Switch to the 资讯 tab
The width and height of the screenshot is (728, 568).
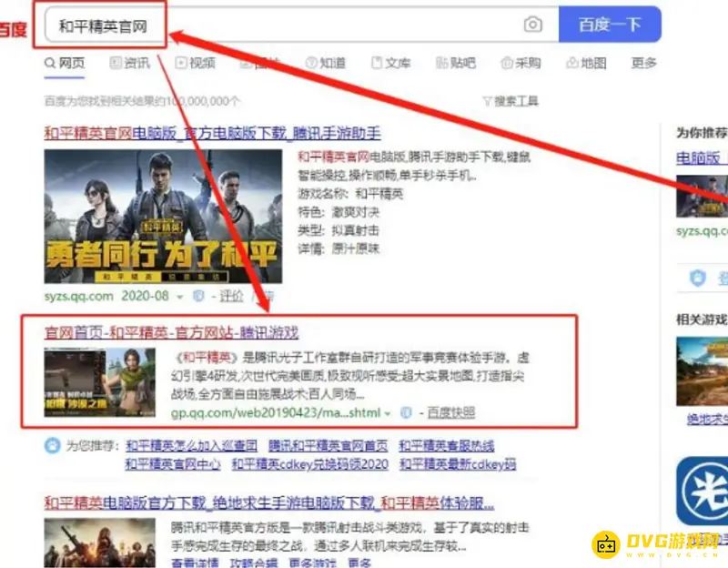tap(130, 63)
